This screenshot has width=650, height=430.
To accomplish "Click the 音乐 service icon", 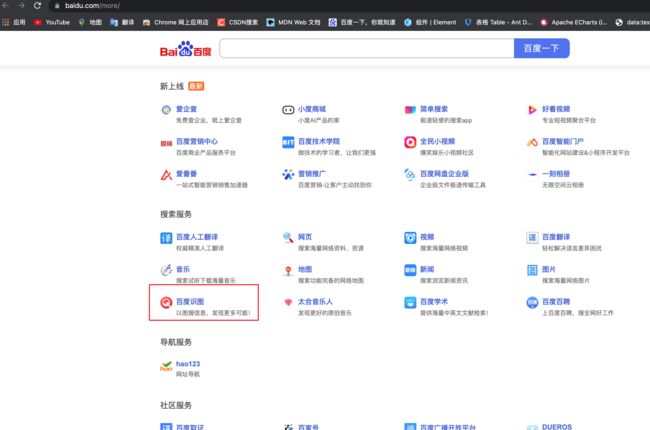I will pyautogui.click(x=166, y=270).
